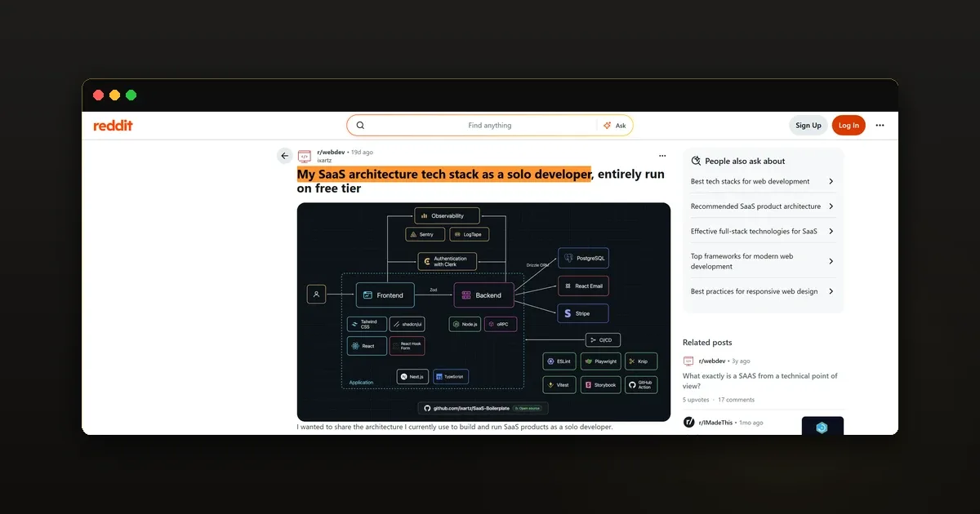980x514 pixels.
Task: Click the 17 comments text
Action: (736, 400)
